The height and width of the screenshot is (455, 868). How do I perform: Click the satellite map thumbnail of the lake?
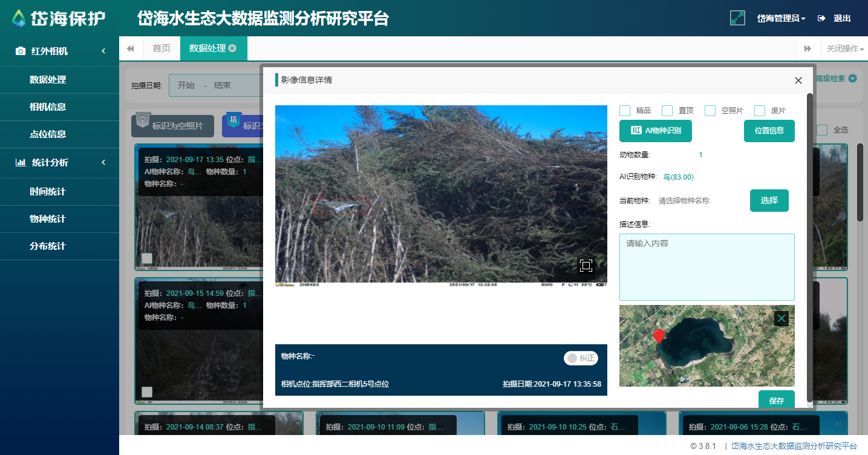coord(707,346)
